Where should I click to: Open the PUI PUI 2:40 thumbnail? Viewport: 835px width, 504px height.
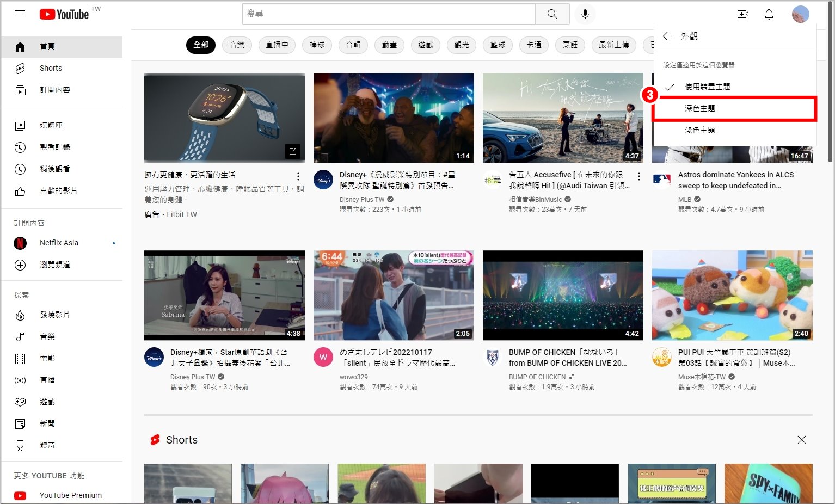click(732, 296)
